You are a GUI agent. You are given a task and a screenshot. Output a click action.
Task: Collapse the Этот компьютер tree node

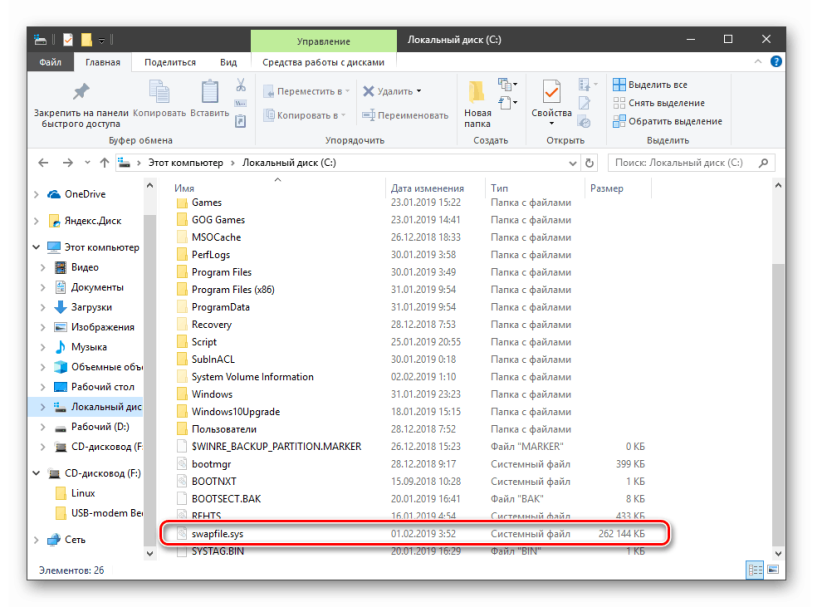[38, 247]
